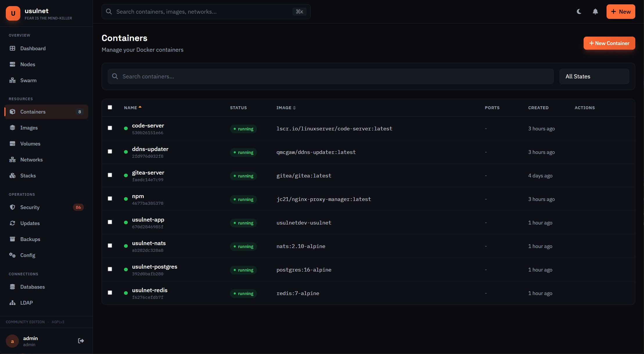
Task: Open the LDAP connections page
Action: [26, 303]
